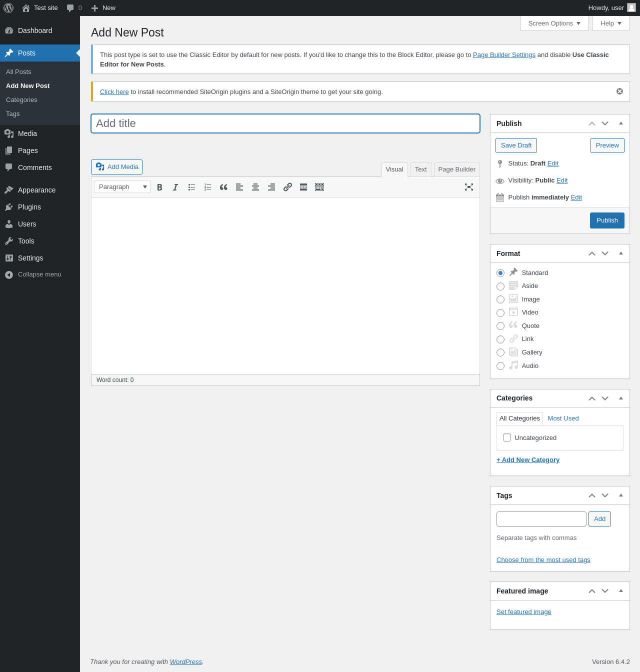This screenshot has height=672, width=640.
Task: Insert or edit a link
Action: (287, 187)
